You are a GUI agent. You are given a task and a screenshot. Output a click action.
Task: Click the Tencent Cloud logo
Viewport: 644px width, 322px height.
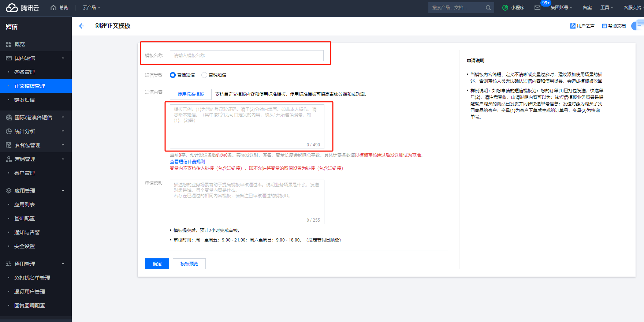tap(22, 8)
